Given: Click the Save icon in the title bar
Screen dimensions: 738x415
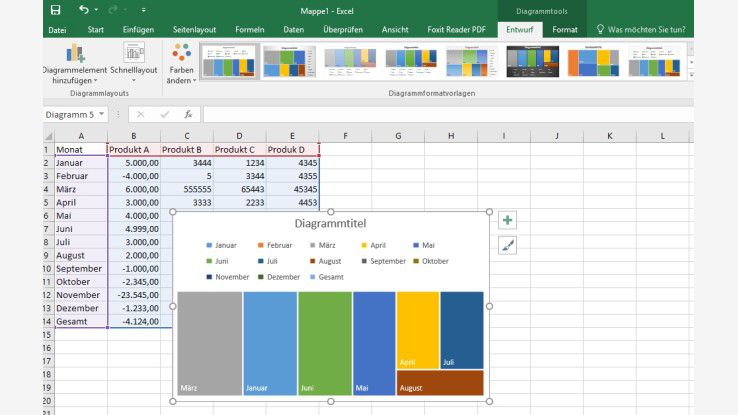Looking at the screenshot, I should [55, 10].
